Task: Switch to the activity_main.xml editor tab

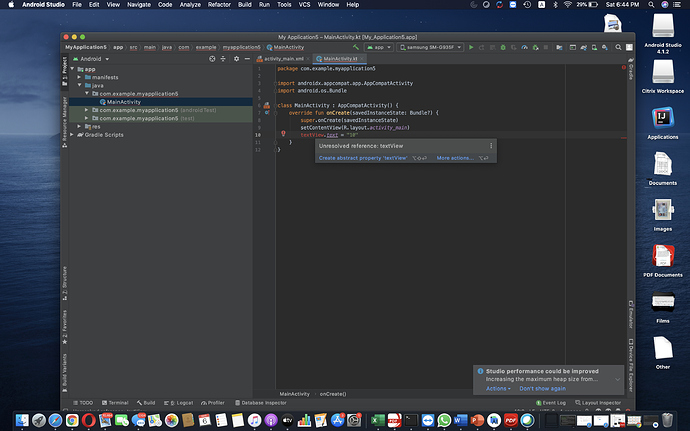Action: (x=284, y=59)
